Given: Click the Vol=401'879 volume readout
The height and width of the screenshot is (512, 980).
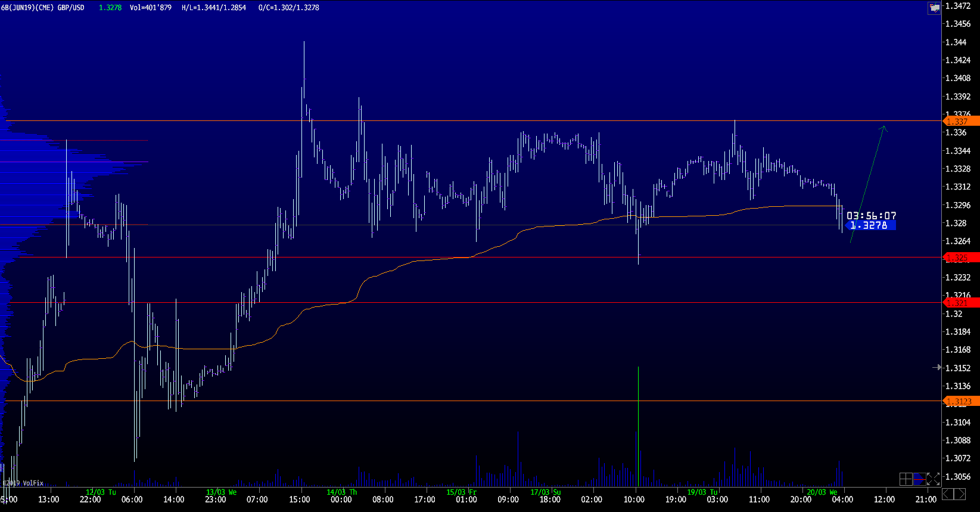Looking at the screenshot, I should (x=150, y=8).
